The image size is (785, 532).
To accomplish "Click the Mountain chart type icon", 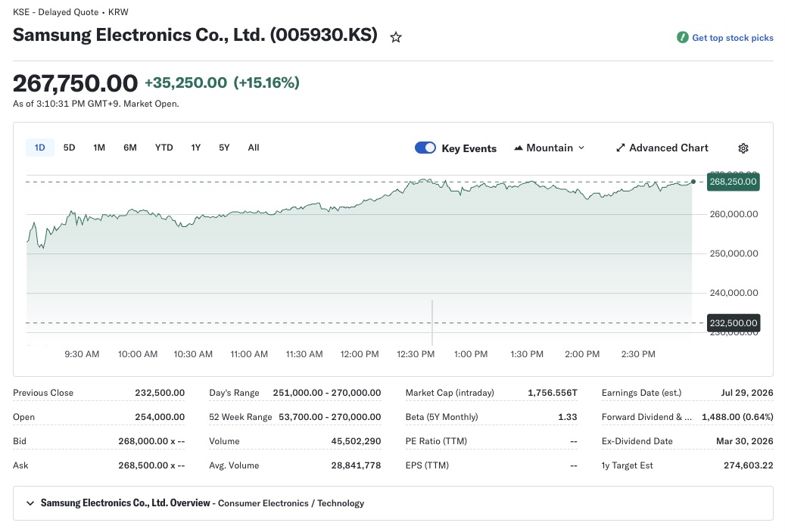I will pos(519,148).
